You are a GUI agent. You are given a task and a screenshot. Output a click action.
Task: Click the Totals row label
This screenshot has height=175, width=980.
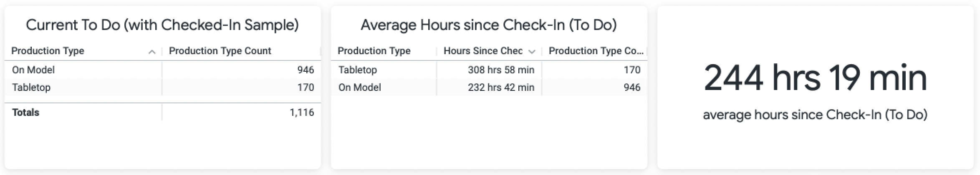(25, 112)
